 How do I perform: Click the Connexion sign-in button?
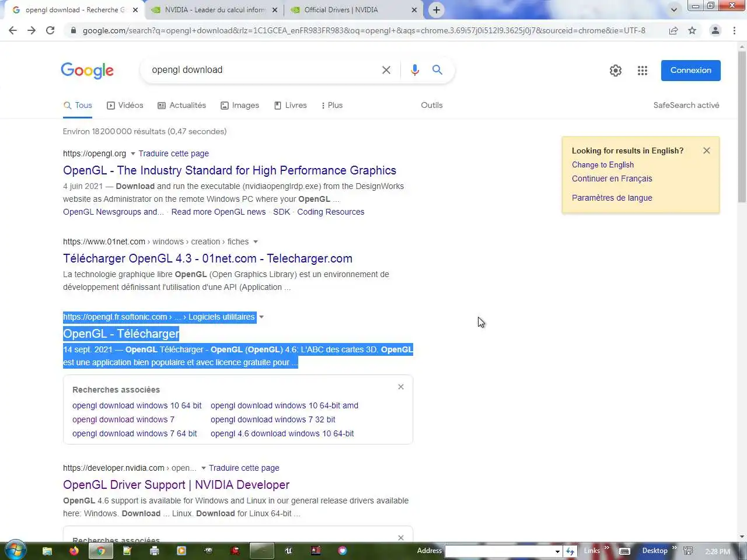[691, 71]
